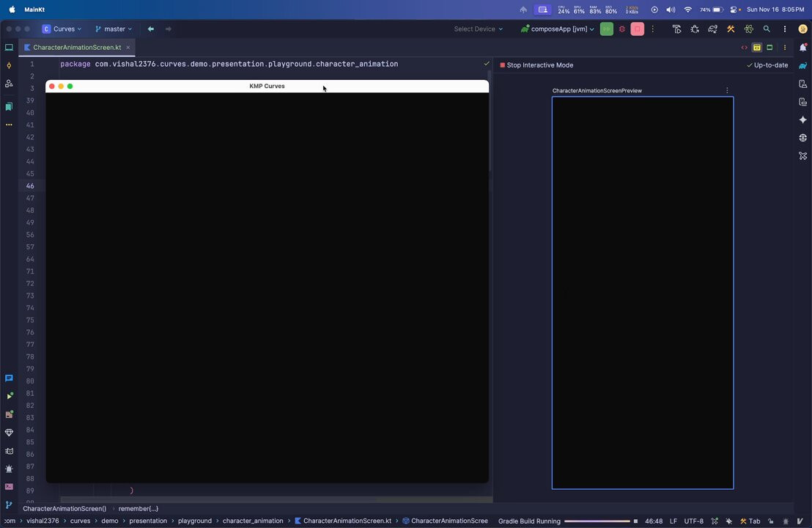
Task: Click the Gradle Build Running progress bar
Action: tap(597, 521)
